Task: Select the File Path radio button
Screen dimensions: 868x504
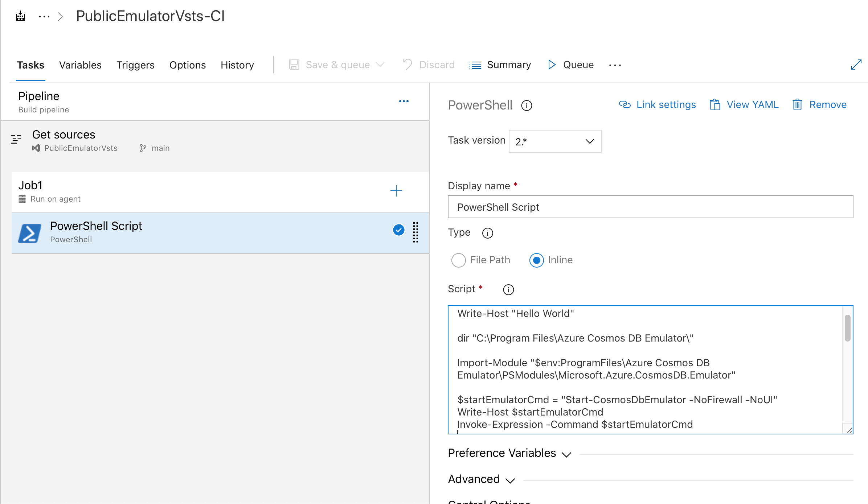Action: click(x=458, y=260)
